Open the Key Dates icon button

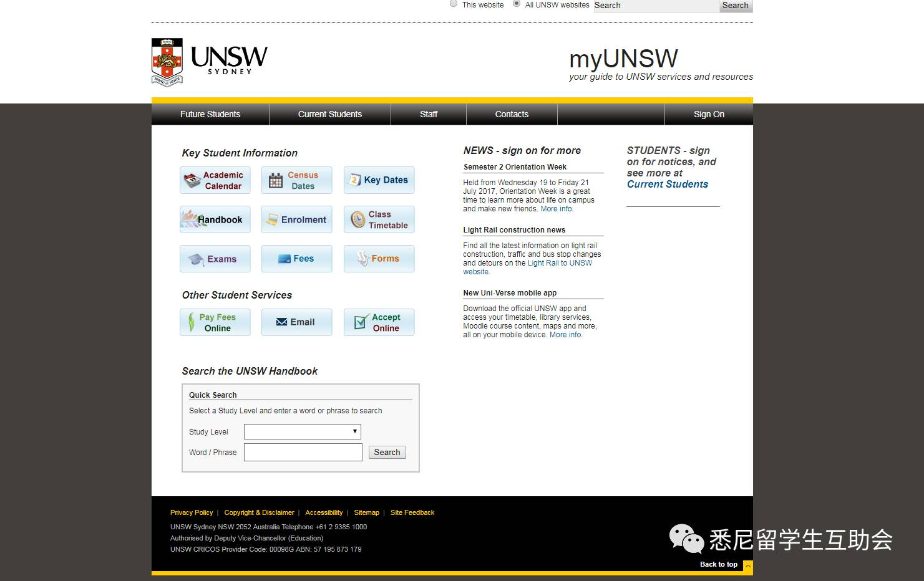tap(379, 180)
